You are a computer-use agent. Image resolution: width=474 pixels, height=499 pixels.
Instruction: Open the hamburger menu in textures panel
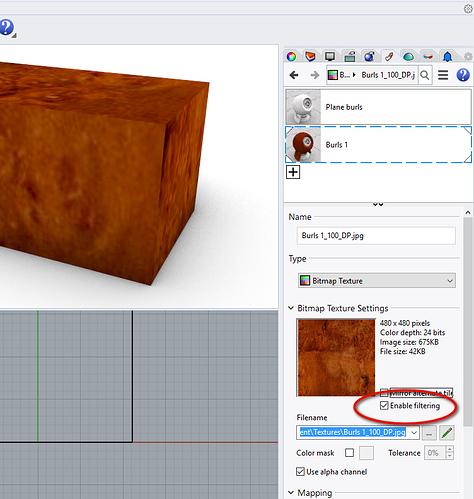[x=443, y=75]
